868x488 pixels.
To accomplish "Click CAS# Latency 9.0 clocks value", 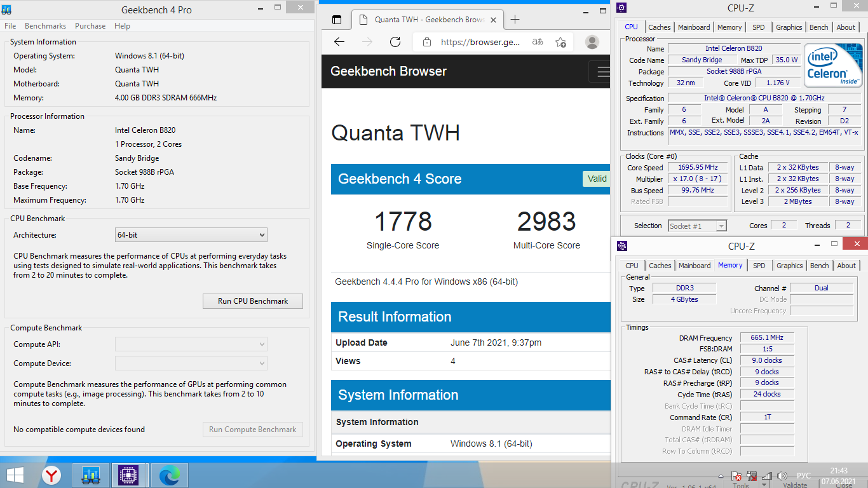I will (767, 360).
